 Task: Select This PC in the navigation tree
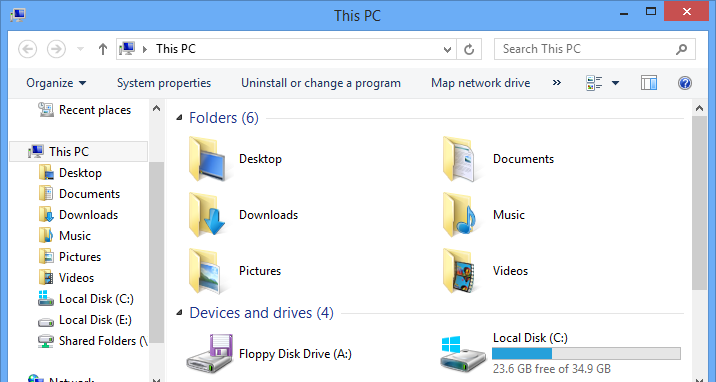(x=79, y=152)
